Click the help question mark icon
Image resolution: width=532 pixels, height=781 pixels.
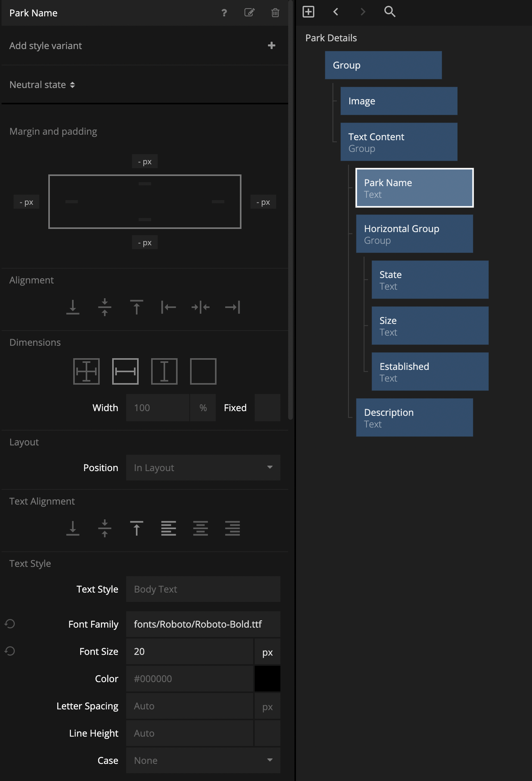[224, 13]
